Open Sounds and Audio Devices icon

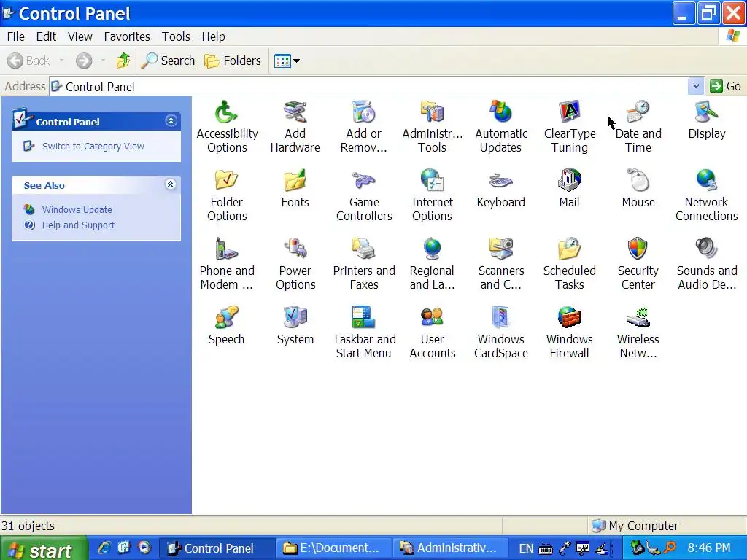(706, 249)
